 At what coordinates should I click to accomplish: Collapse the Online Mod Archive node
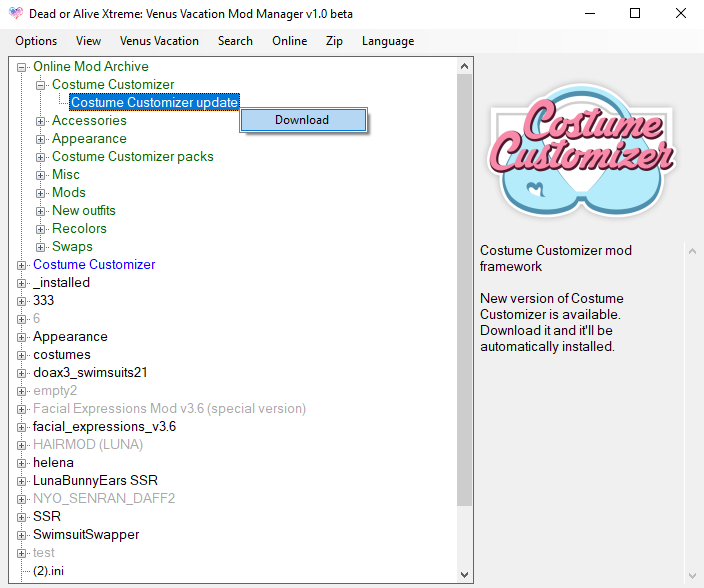(x=21, y=67)
